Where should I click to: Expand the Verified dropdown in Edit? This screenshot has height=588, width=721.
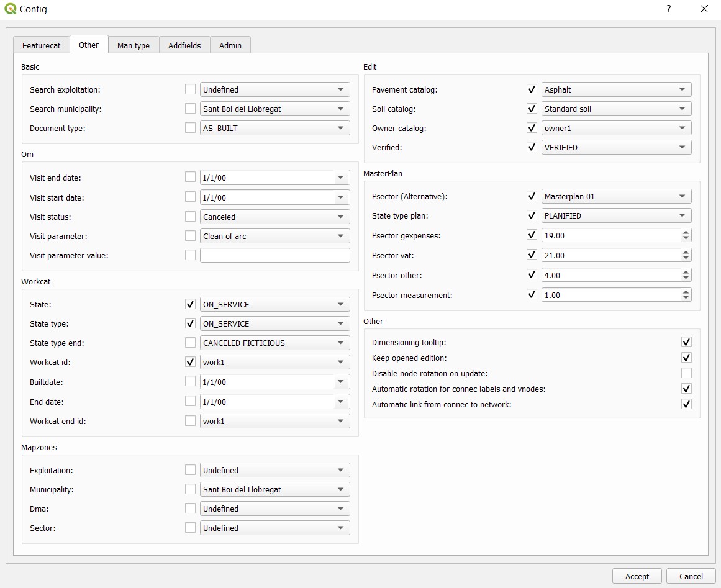pos(616,147)
